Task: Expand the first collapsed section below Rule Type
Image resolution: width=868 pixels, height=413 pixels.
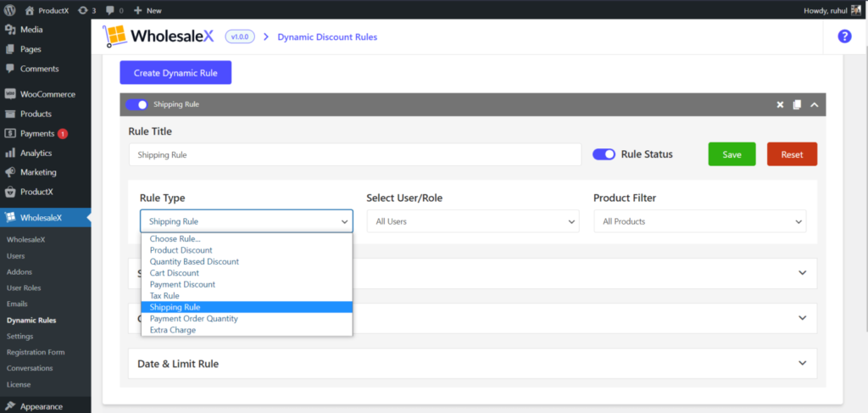Action: (472, 273)
